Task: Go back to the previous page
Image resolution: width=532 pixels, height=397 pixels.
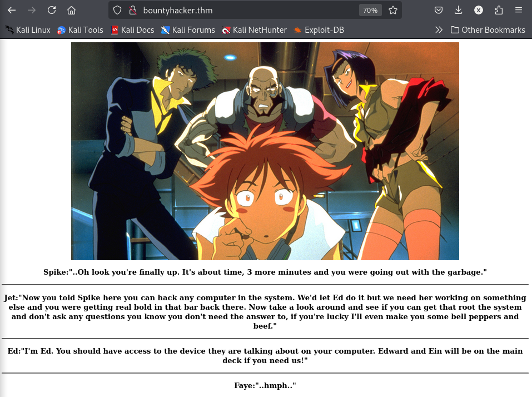Action: click(x=12, y=10)
